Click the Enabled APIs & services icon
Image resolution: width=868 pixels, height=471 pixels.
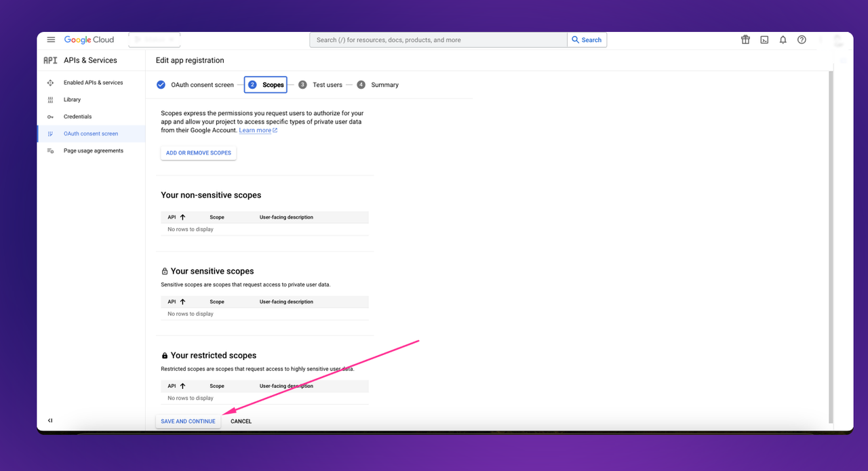[50, 83]
